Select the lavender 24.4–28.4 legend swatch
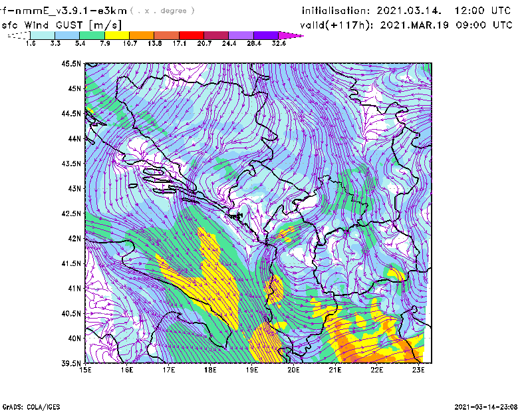Viewport: 532px width, 411px height. [241, 35]
